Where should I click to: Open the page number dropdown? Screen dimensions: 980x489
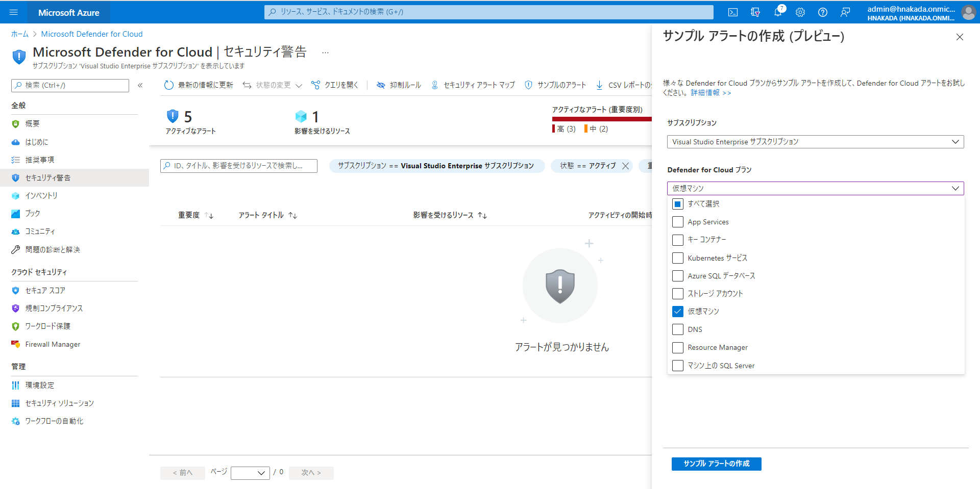pyautogui.click(x=250, y=473)
